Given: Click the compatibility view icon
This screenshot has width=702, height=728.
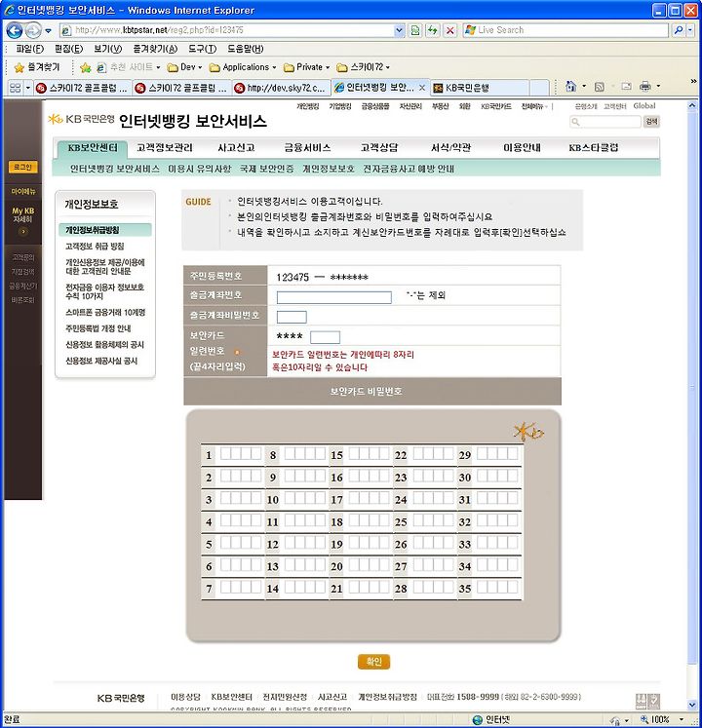Looking at the screenshot, I should click(x=415, y=30).
